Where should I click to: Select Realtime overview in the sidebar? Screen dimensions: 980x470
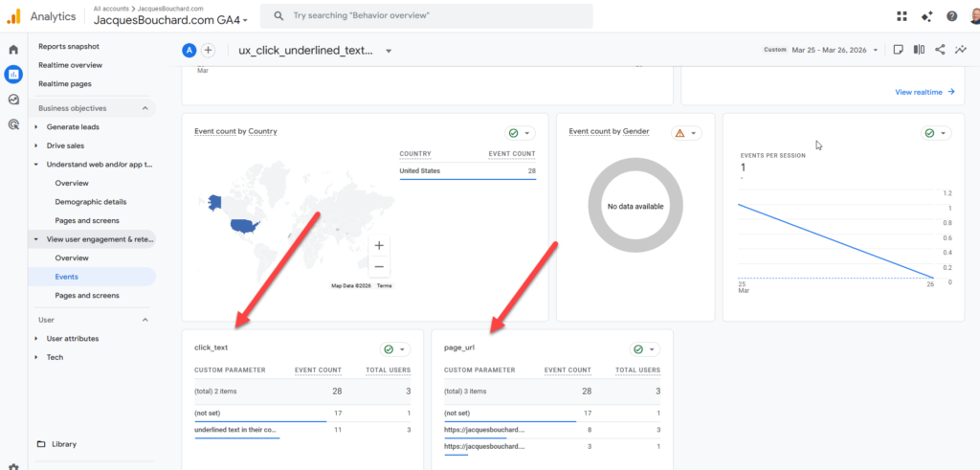point(70,65)
